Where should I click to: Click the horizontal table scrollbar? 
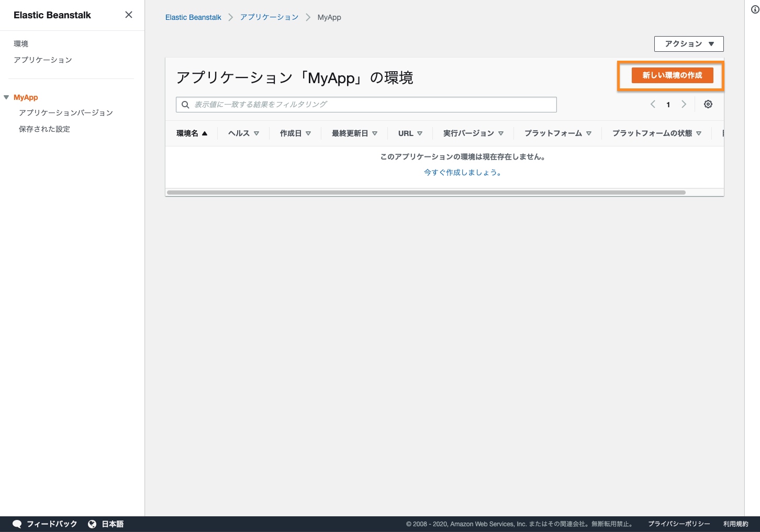click(x=426, y=193)
